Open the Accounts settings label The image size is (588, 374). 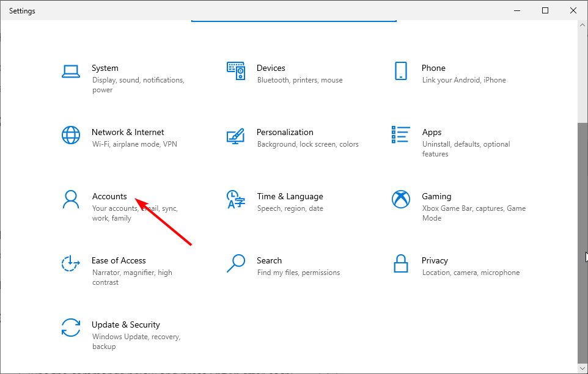click(x=109, y=196)
